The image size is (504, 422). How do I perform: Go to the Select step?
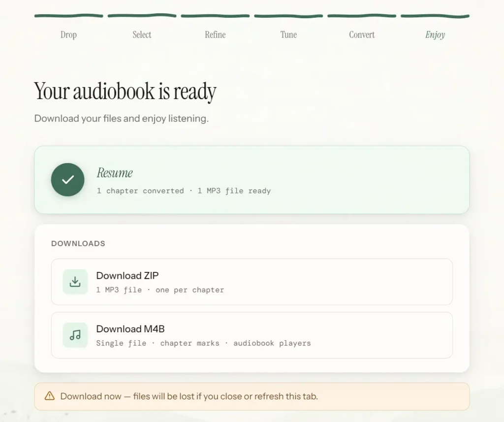pos(142,35)
